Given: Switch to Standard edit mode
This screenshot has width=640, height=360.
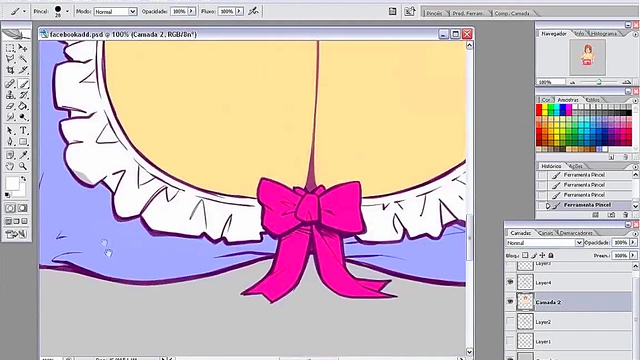Looking at the screenshot, I should pyautogui.click(x=10, y=208).
